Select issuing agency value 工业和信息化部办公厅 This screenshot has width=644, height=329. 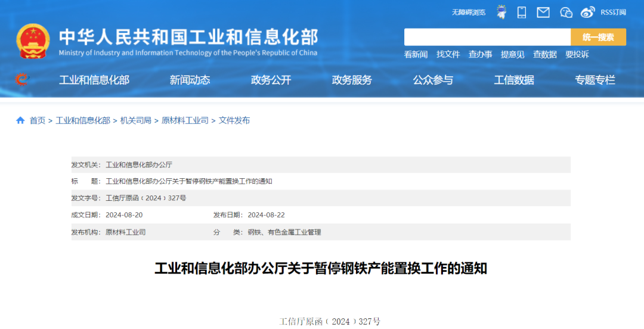coord(139,164)
